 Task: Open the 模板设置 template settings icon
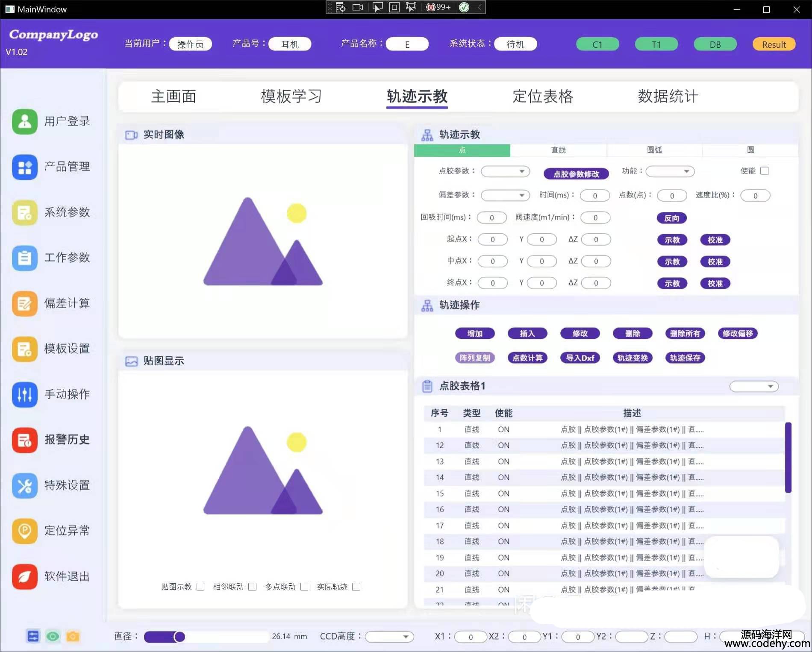(25, 349)
